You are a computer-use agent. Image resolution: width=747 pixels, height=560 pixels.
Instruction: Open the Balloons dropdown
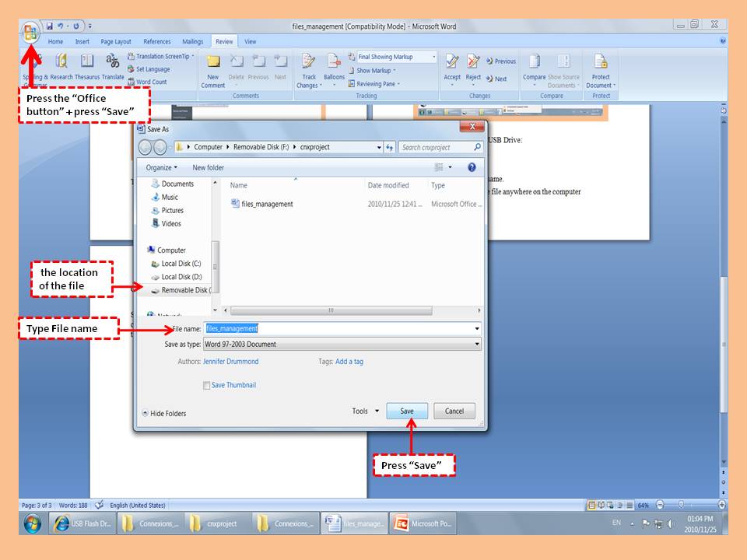click(x=334, y=71)
